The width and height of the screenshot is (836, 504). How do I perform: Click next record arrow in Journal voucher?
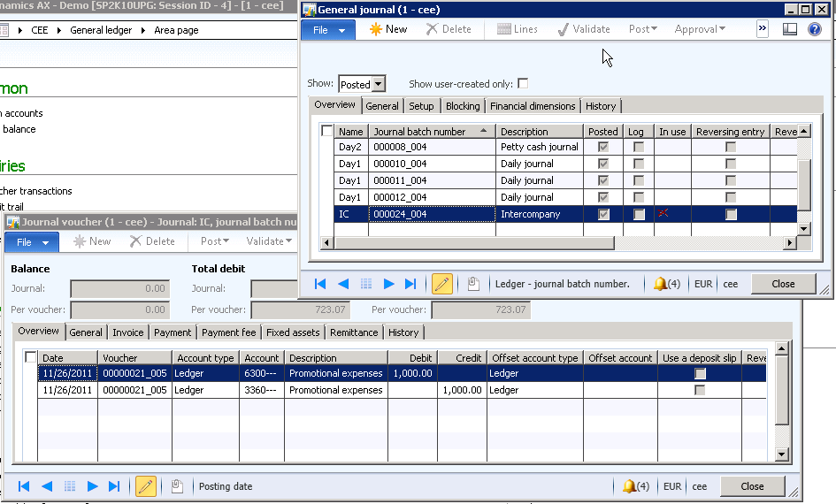pyautogui.click(x=92, y=486)
